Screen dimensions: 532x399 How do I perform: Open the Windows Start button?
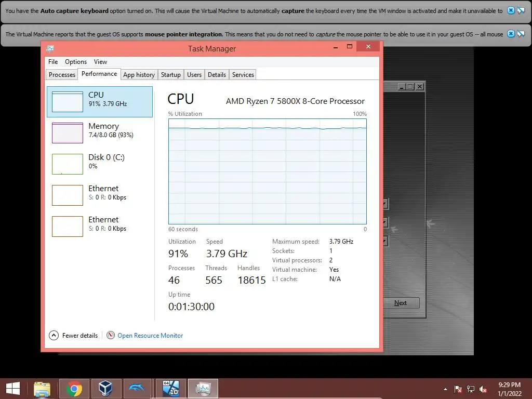[13, 389]
